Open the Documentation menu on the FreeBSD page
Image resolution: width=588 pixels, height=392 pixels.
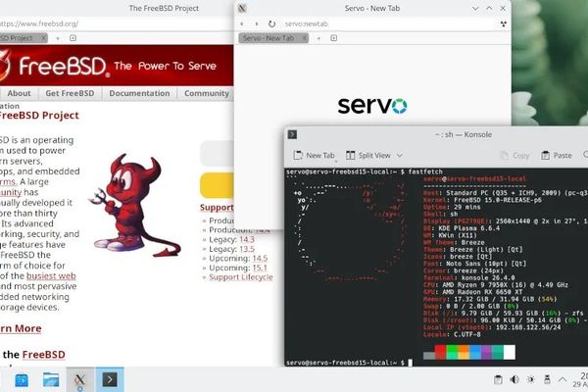(139, 93)
